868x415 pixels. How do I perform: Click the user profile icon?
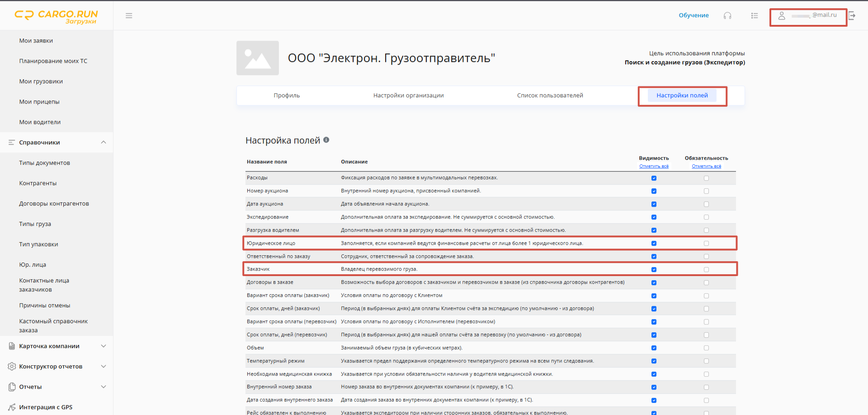(782, 16)
